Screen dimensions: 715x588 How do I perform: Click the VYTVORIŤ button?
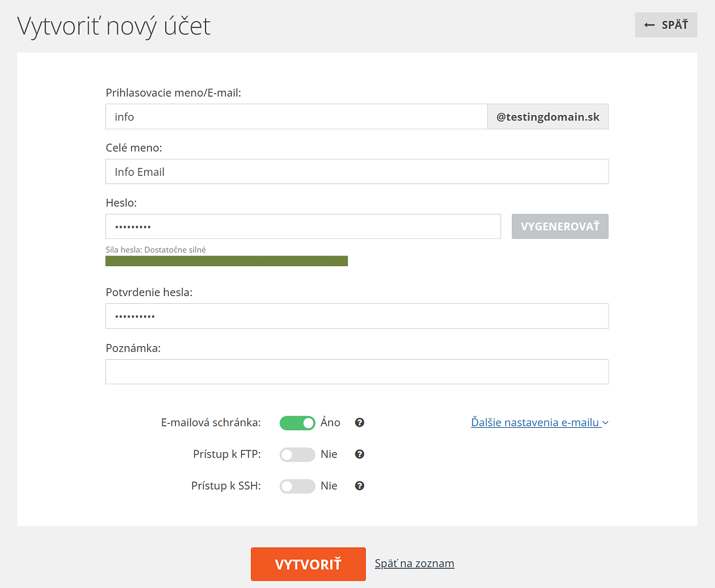(x=308, y=564)
